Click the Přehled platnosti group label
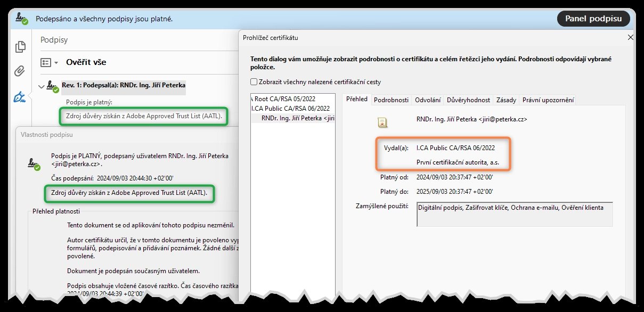Image resolution: width=644 pixels, height=312 pixels. pos(55,211)
